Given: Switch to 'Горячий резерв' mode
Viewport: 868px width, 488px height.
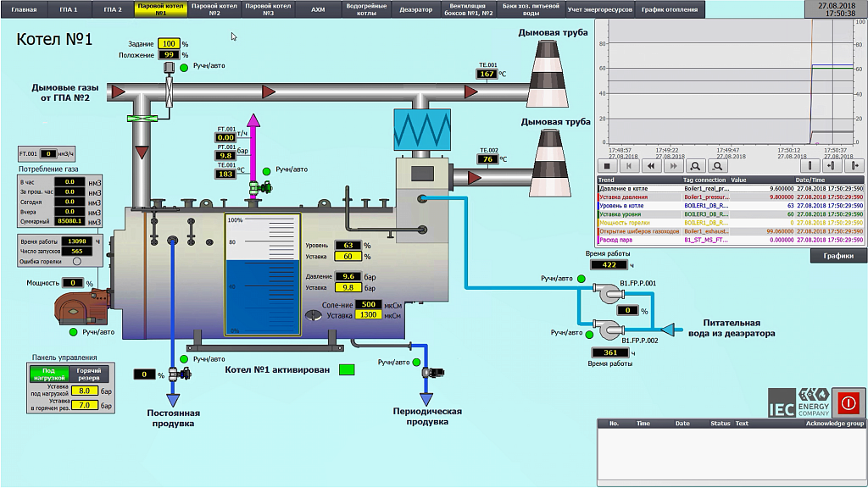Looking at the screenshot, I should tap(89, 374).
